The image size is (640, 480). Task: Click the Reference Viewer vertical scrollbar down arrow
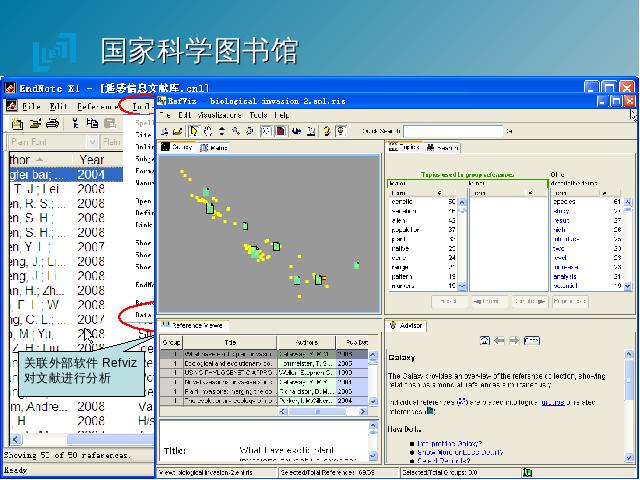373,402
